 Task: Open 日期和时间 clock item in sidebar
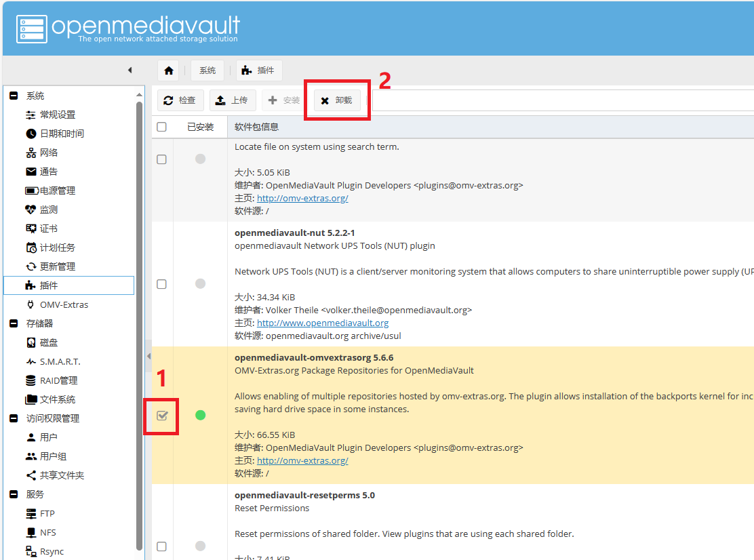click(62, 134)
